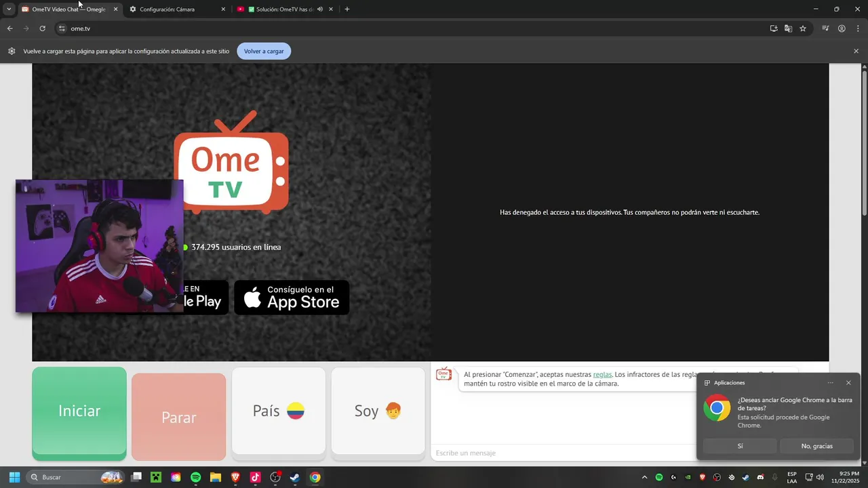The image size is (868, 488).
Task: Open File Explorer from the taskbar
Action: coord(216,477)
